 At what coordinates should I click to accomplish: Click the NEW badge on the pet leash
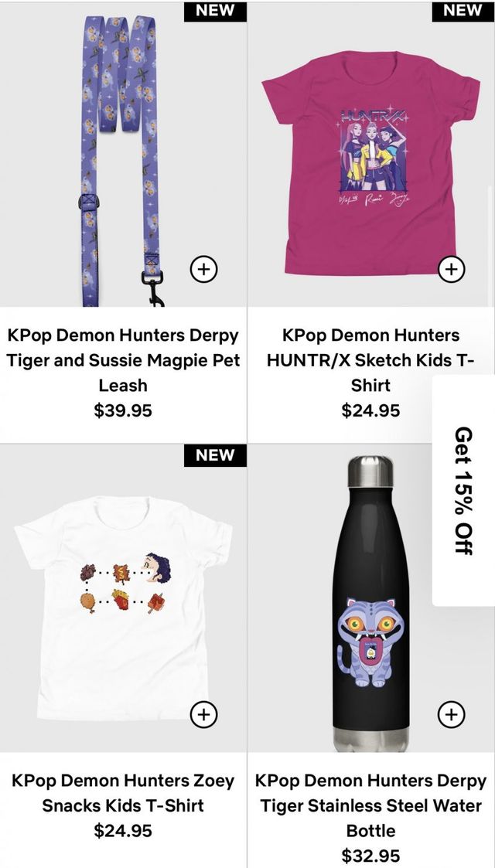[215, 11]
